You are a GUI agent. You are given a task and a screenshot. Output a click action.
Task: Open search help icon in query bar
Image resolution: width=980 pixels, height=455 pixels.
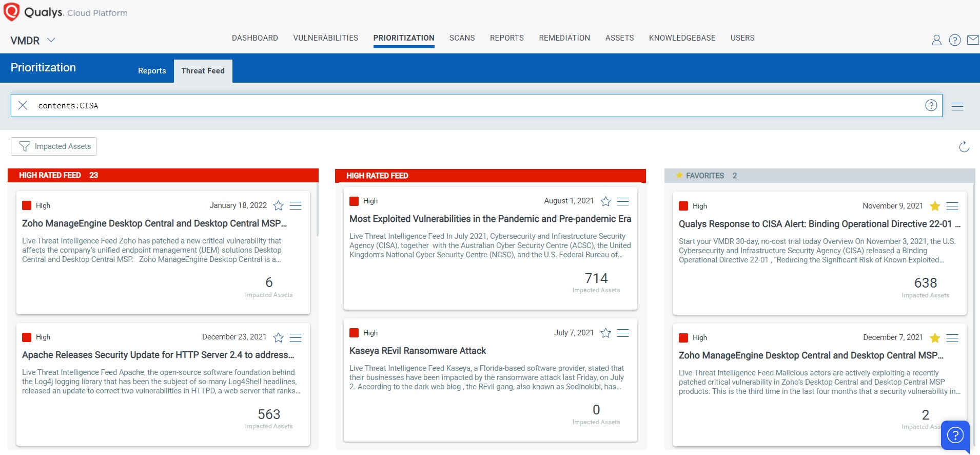tap(931, 105)
